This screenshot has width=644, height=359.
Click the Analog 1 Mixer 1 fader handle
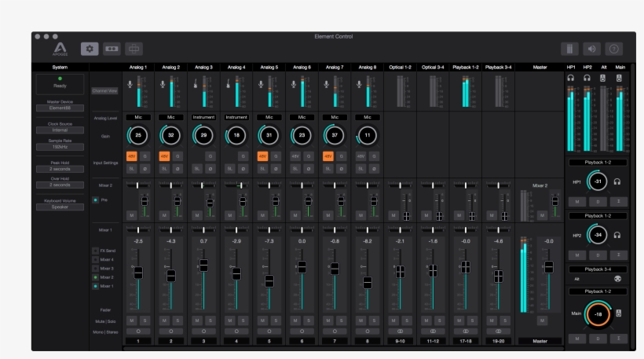pyautogui.click(x=138, y=273)
